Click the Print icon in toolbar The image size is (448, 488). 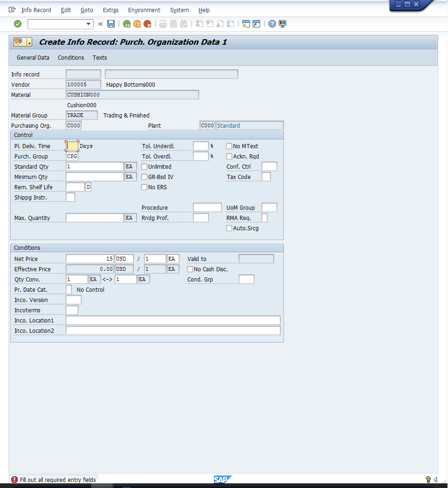(163, 23)
